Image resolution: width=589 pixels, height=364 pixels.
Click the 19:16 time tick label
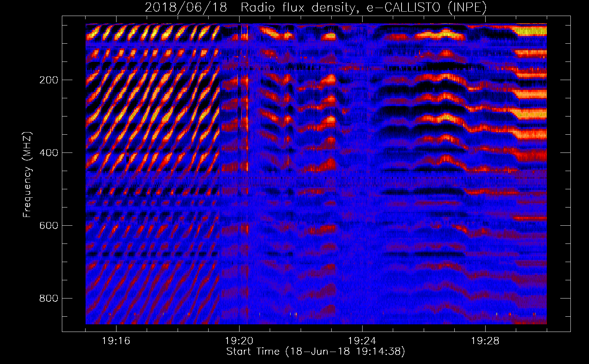pyautogui.click(x=116, y=341)
